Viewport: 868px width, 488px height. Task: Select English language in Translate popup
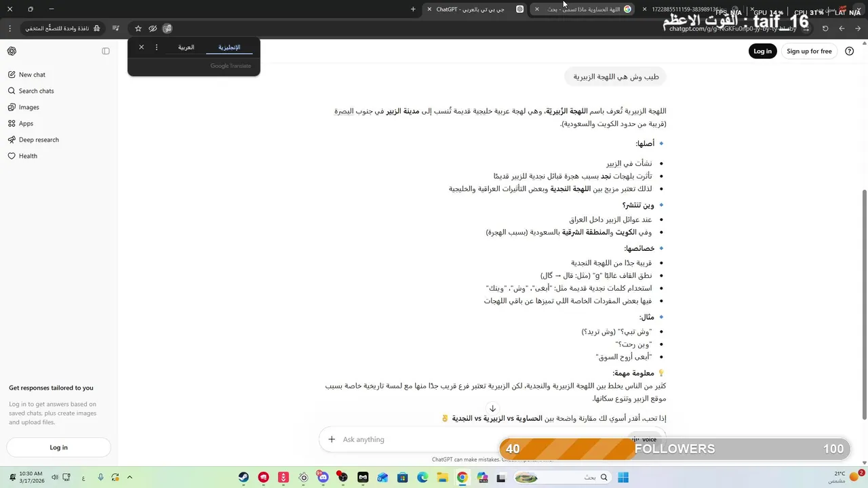point(229,47)
